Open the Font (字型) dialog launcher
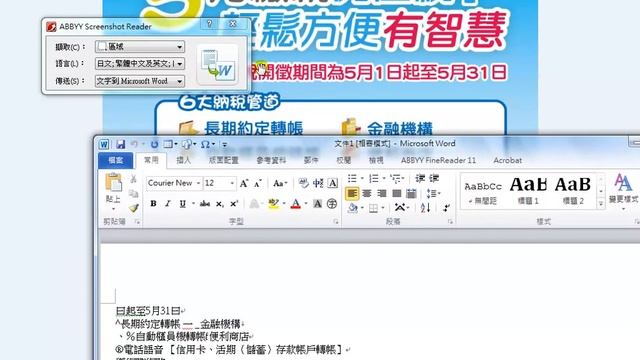The width and height of the screenshot is (640, 360). pos(336,222)
